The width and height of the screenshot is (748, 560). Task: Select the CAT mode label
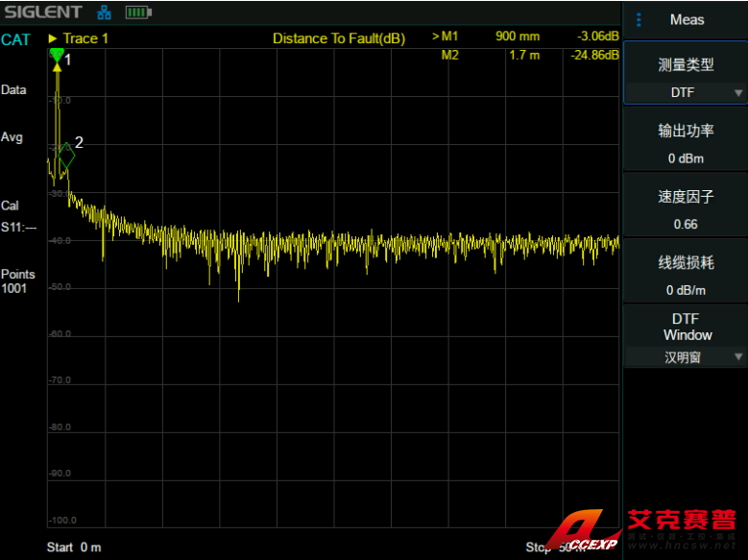coord(15,39)
